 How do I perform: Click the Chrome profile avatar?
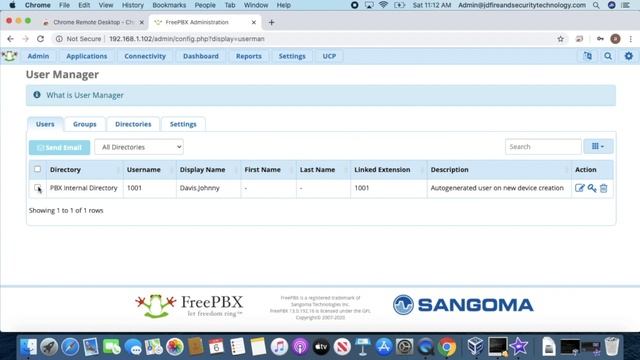(x=615, y=39)
